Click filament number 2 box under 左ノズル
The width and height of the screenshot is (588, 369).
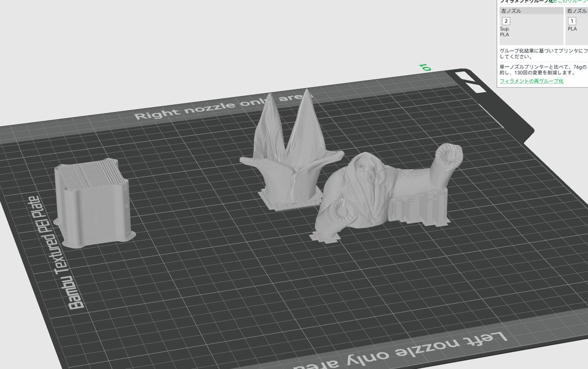[506, 21]
